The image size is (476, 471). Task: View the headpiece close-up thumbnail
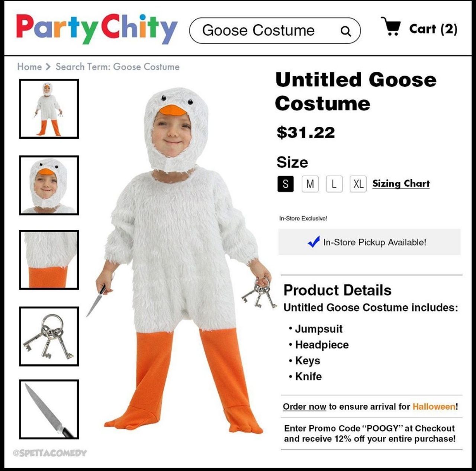pos(49,185)
